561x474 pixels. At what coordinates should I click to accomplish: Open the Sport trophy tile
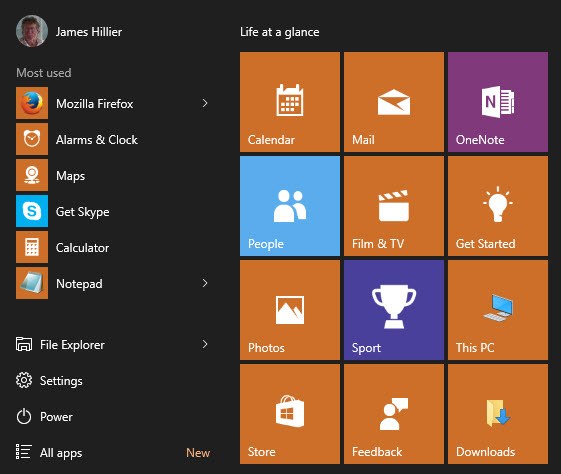point(394,310)
